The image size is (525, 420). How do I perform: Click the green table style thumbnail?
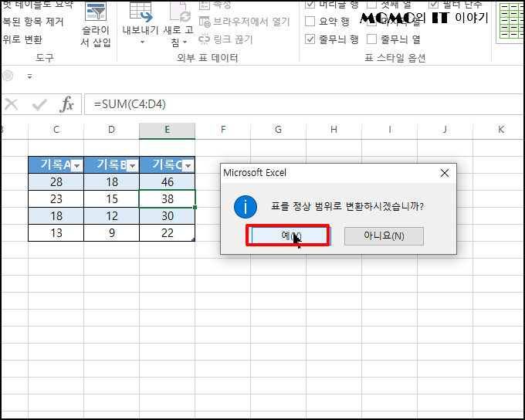[x=510, y=21]
